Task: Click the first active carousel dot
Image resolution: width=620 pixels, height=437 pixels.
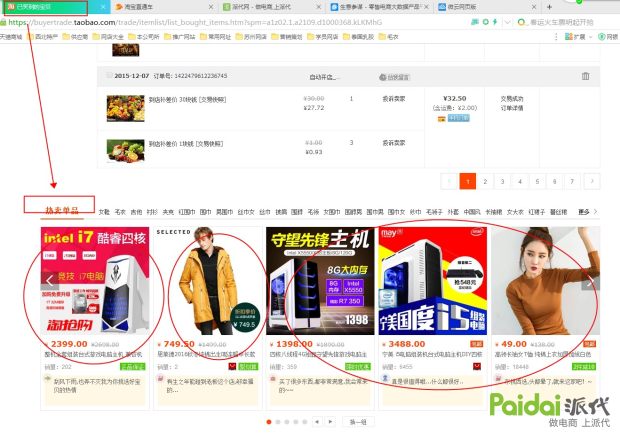Action: coord(269,422)
